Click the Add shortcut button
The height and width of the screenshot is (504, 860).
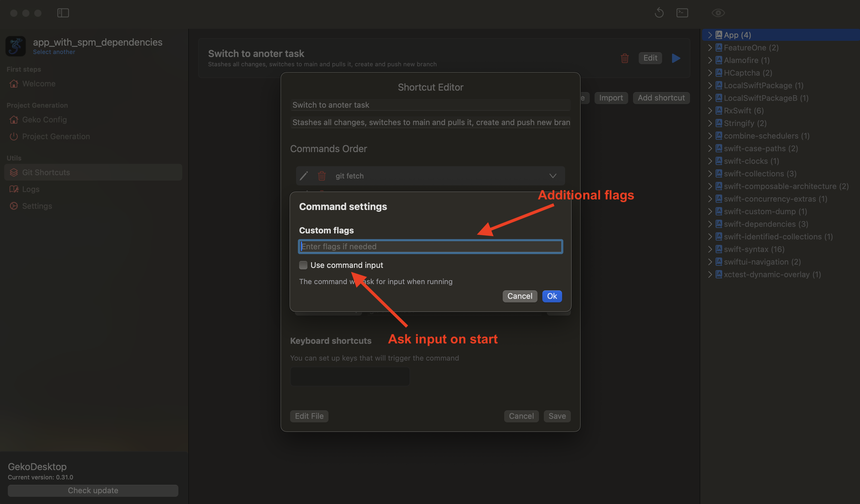661,98
